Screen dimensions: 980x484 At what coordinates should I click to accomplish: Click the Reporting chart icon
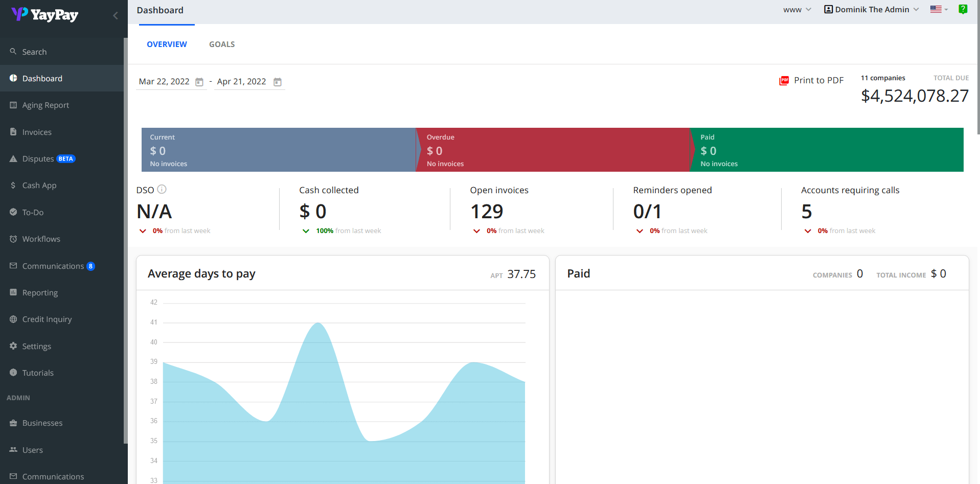pos(13,292)
